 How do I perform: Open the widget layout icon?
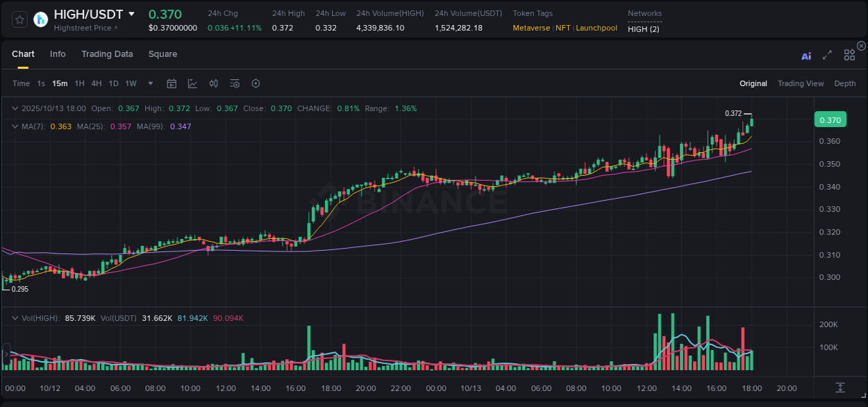[849, 54]
